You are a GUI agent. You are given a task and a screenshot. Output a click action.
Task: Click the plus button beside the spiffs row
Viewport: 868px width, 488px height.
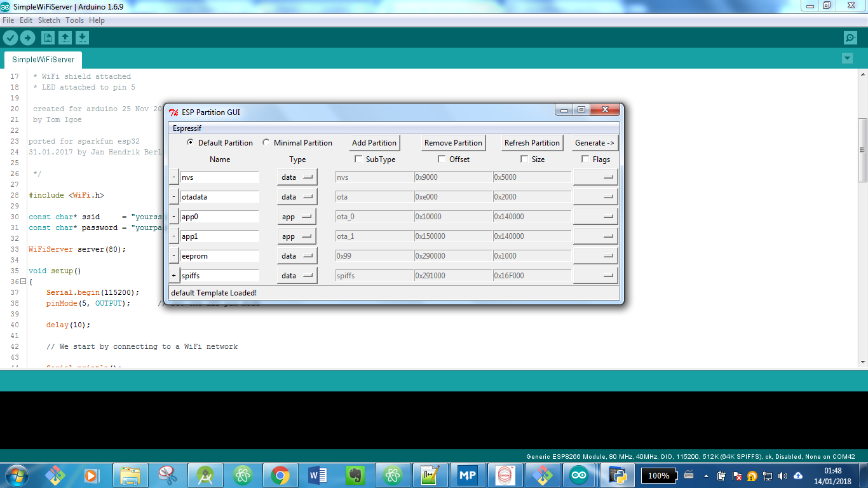click(174, 276)
